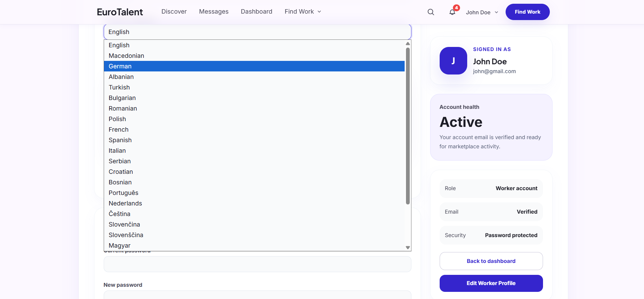Focus the Current password field
The height and width of the screenshot is (299, 644).
257,264
